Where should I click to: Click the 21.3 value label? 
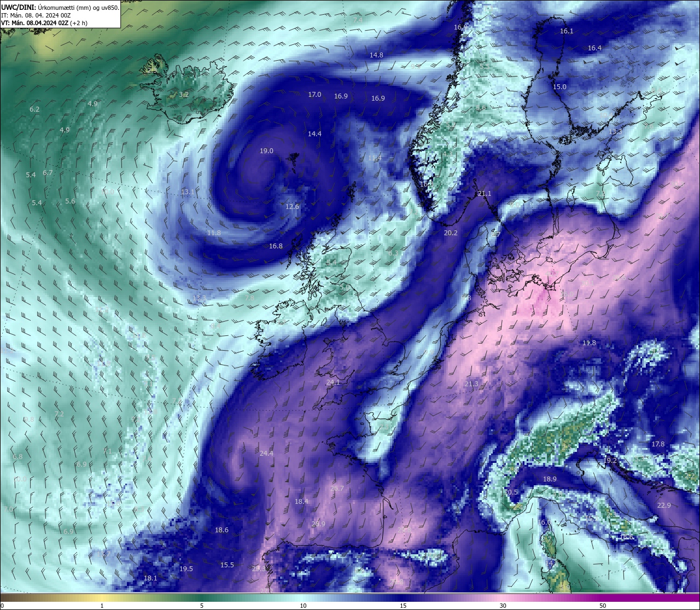click(471, 385)
